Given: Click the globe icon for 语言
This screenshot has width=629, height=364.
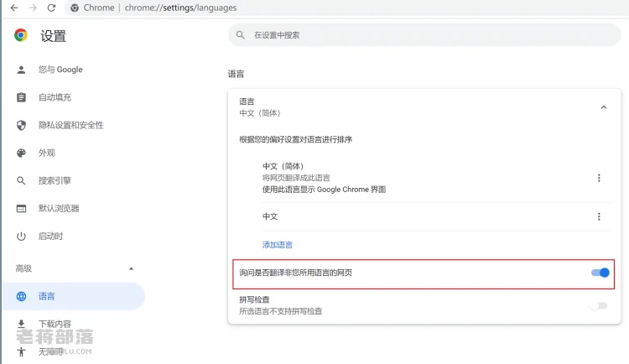Looking at the screenshot, I should point(21,296).
